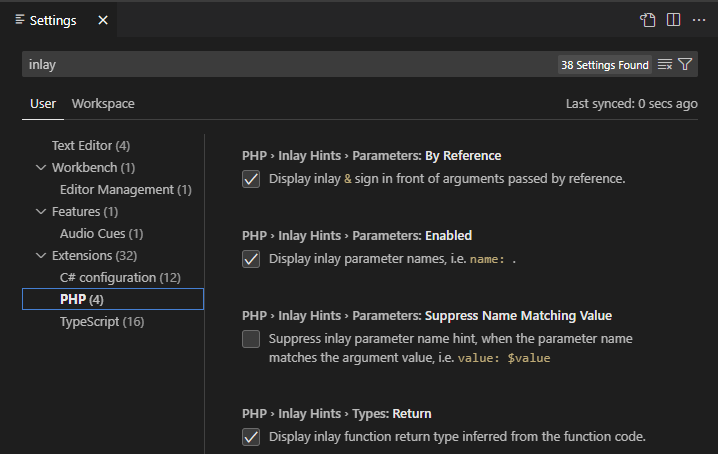Click the search settings field containing inlay
Image resolution: width=718 pixels, height=454 pixels.
click(280, 65)
